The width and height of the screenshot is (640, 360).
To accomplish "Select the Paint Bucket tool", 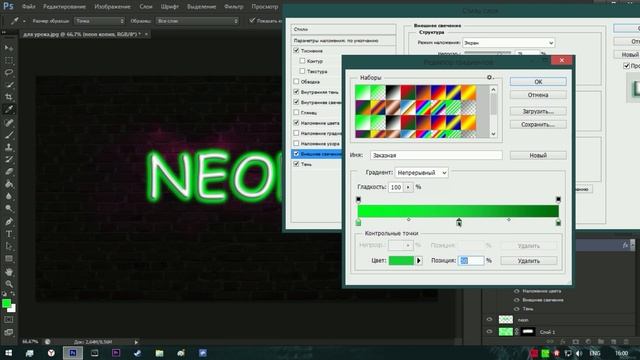I will click(x=9, y=184).
